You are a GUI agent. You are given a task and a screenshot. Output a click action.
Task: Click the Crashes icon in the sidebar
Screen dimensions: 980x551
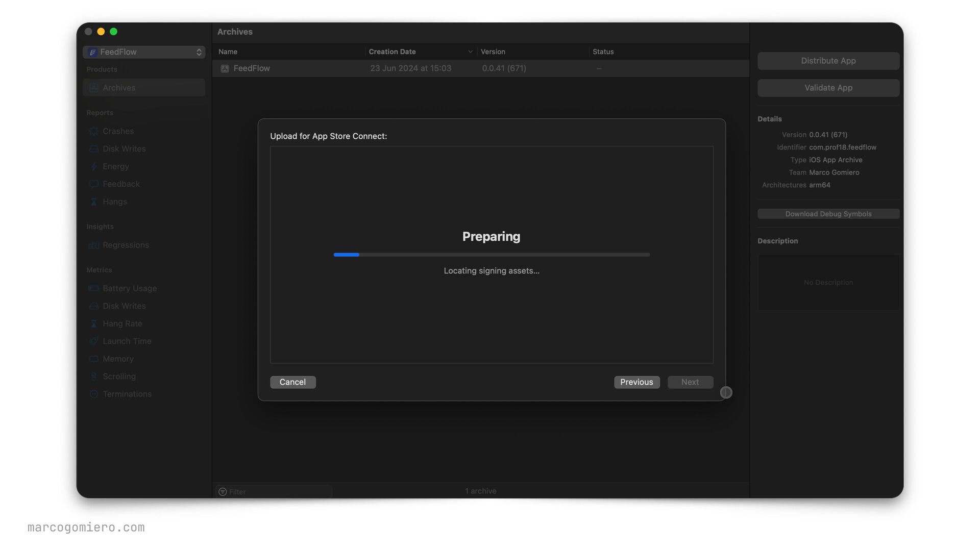[x=94, y=131]
